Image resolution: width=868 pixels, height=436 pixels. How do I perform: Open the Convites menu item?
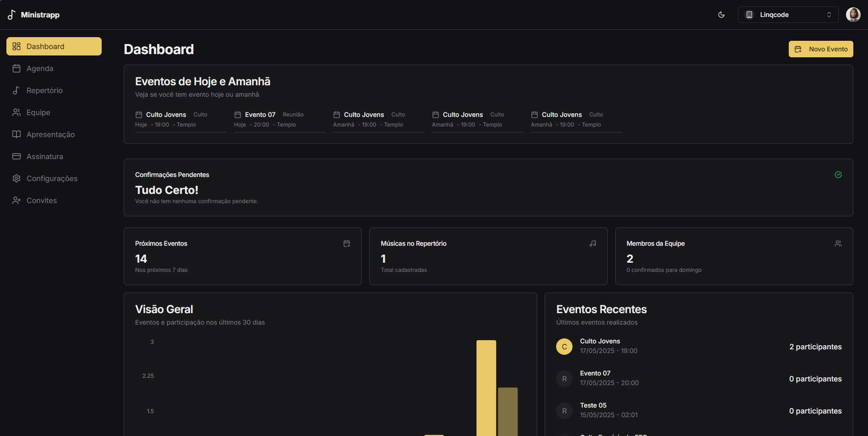click(41, 200)
